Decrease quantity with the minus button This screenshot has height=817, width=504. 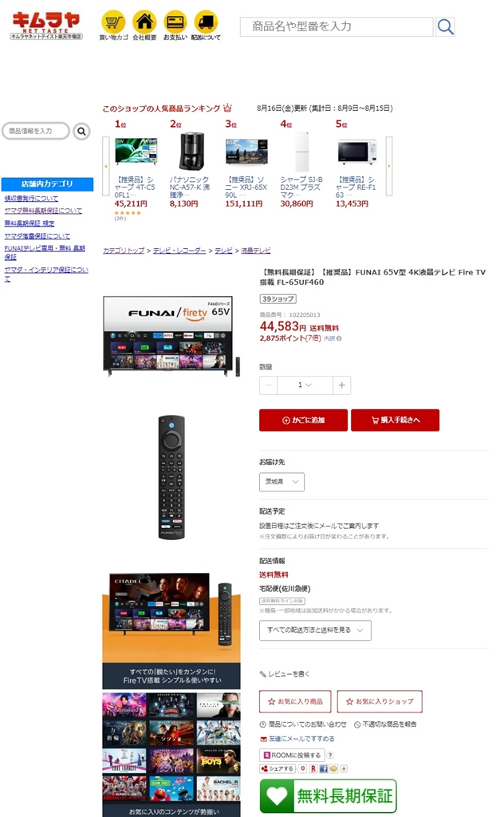click(x=268, y=385)
